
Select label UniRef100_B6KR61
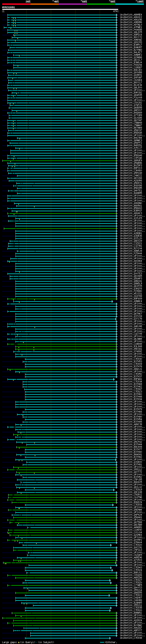pos(131,206)
